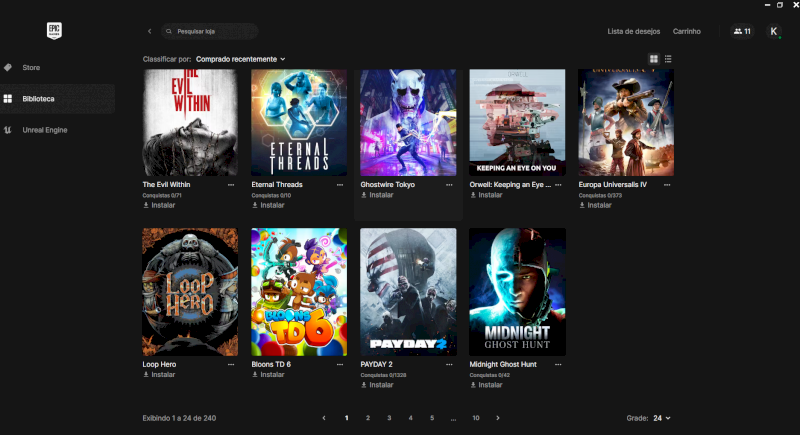Install Eternal Threads
The image size is (800, 435).
[268, 205]
